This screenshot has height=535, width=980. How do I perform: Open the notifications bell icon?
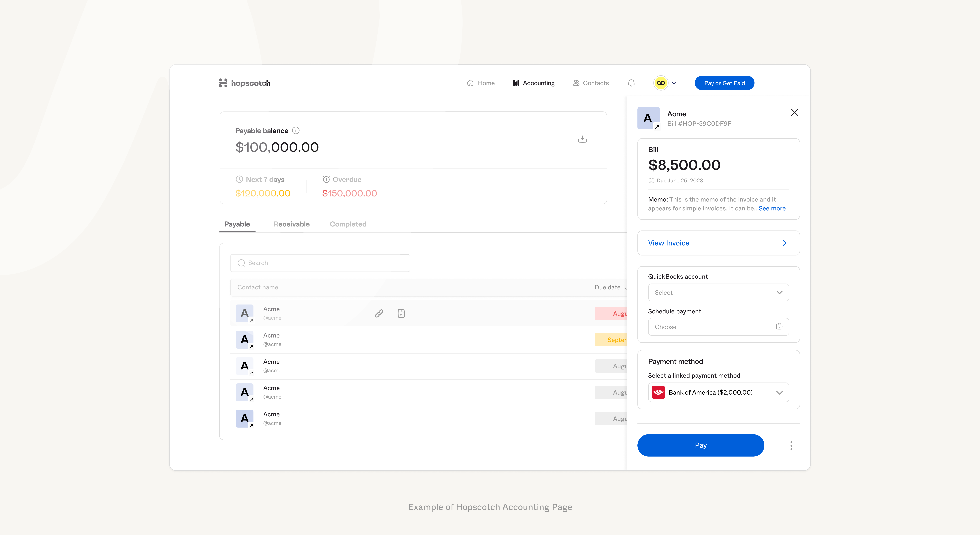[x=631, y=83]
